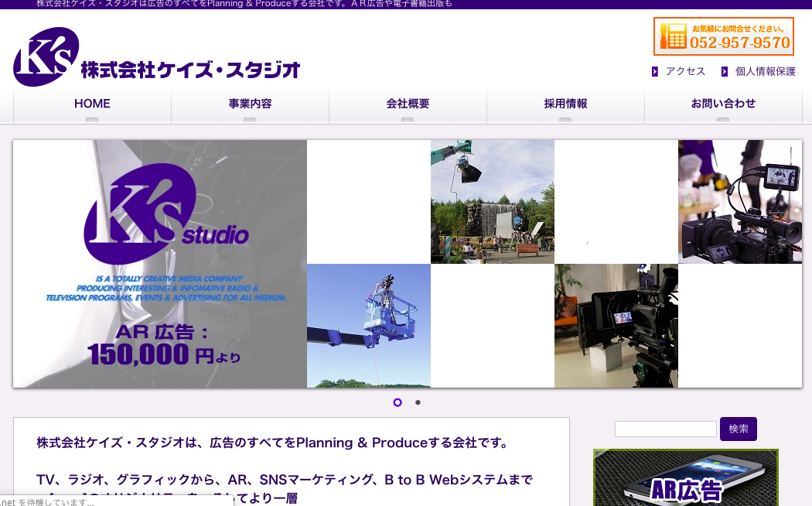
Task: Expand the 会社概要 menu indicator
Action: click(x=408, y=119)
